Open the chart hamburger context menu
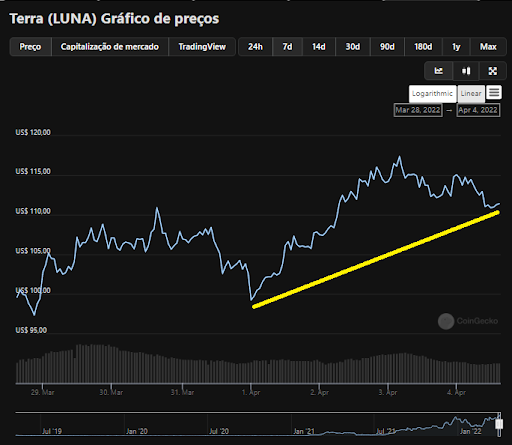The image size is (512, 445). pos(494,92)
